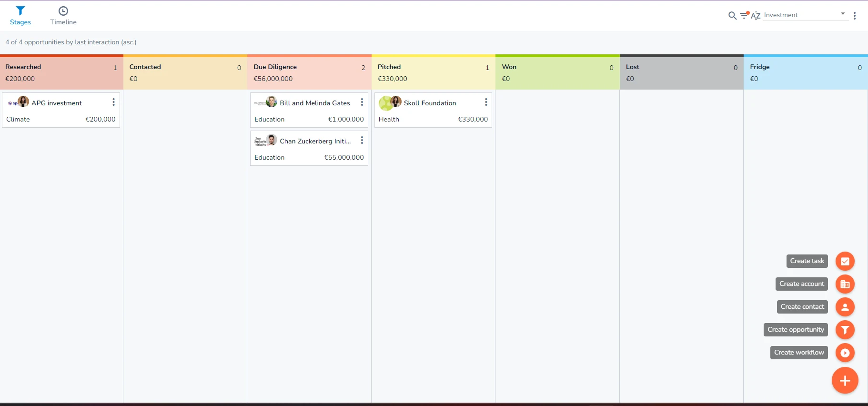
Task: Click the Create contact person icon
Action: click(845, 307)
